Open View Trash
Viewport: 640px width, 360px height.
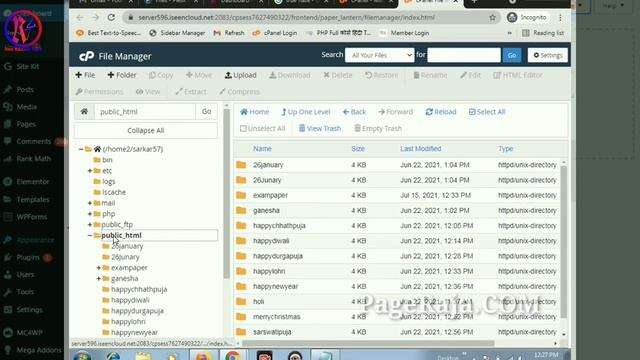tap(320, 129)
